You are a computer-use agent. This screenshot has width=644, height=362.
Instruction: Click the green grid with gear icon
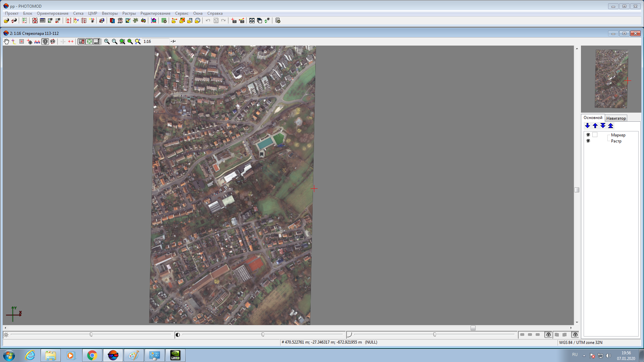click(x=164, y=21)
